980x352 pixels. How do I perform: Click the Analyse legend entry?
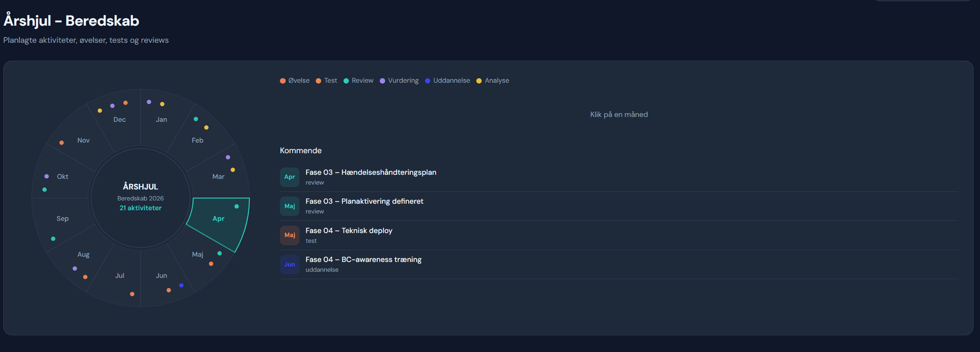(493, 81)
